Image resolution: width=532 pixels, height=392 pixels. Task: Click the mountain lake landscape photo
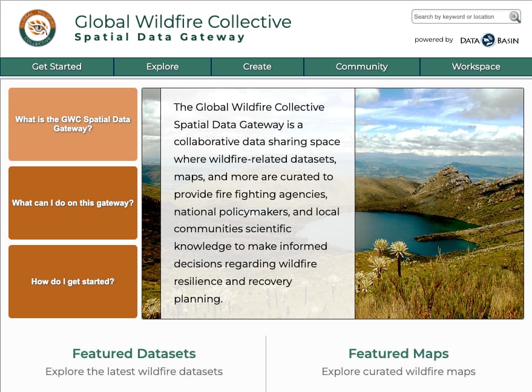[439, 203]
